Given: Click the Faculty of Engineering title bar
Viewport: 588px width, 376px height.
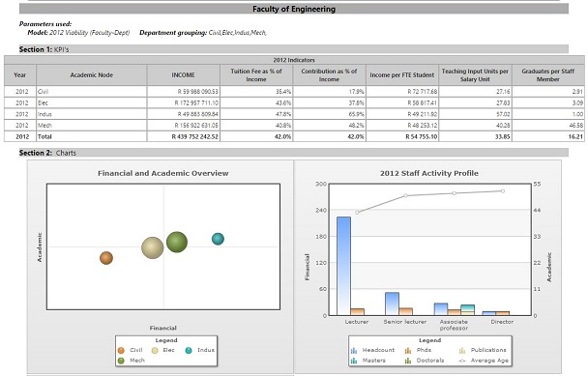Looking at the screenshot, I should point(294,9).
